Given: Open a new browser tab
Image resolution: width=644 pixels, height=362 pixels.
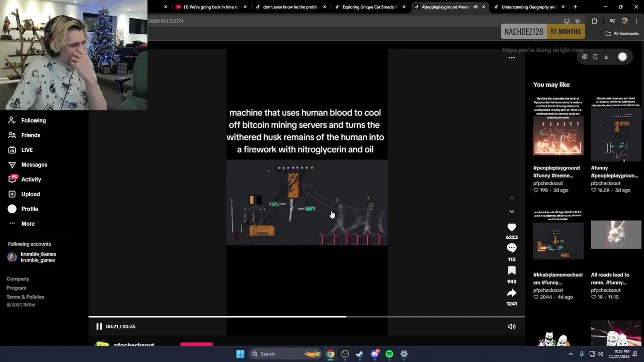Looking at the screenshot, I should click(575, 7).
